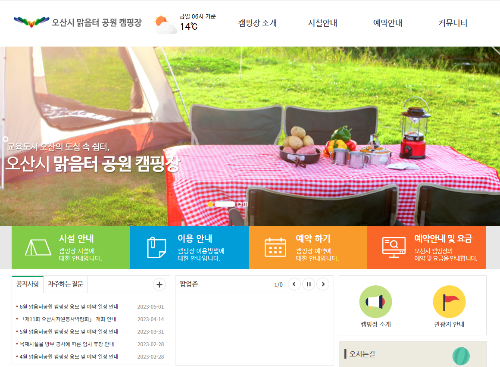Click the sun and cloud weather icon
The height and width of the screenshot is (367, 500).
click(x=165, y=25)
